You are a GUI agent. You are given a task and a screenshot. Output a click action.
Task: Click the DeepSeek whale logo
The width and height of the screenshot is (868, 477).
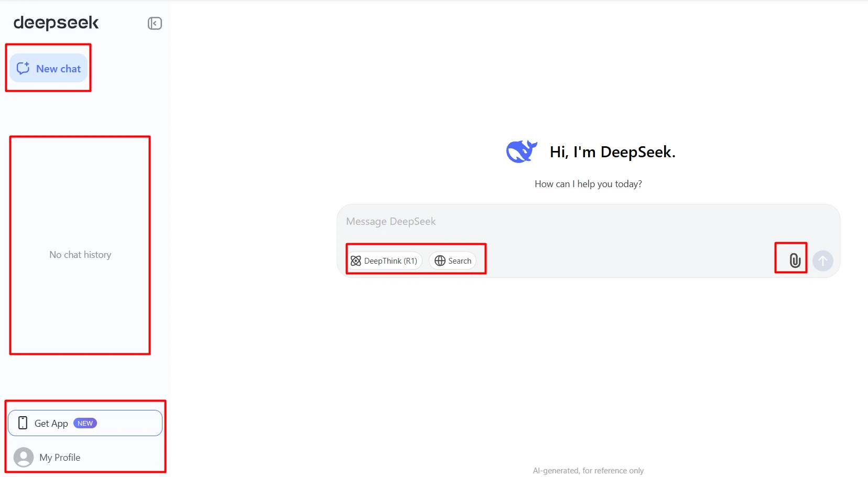pyautogui.click(x=522, y=151)
